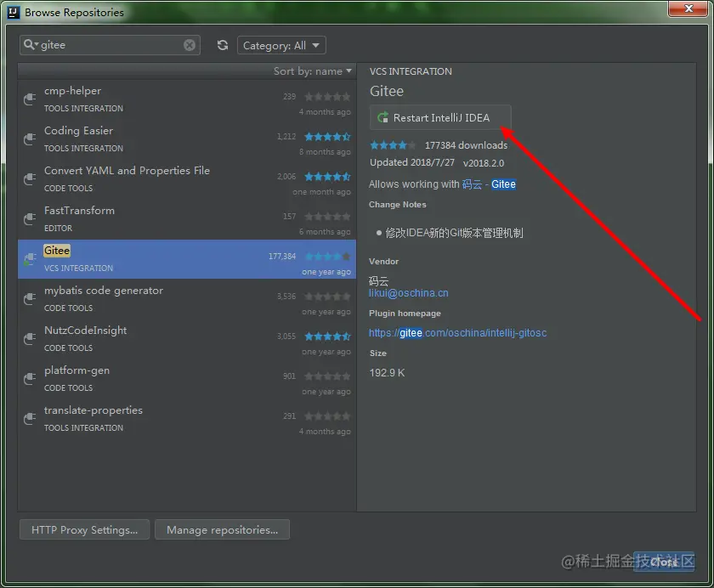Click the translate-properties plugin icon
Screen dimensions: 714x588
tap(30, 419)
